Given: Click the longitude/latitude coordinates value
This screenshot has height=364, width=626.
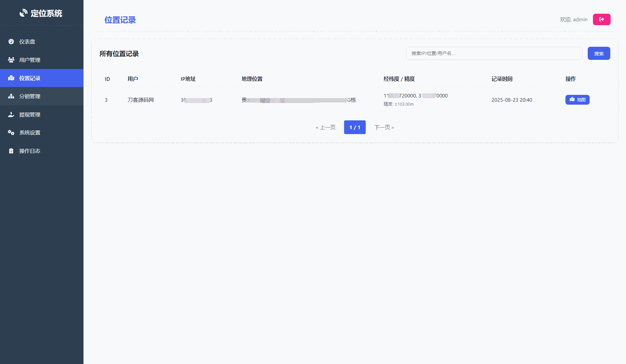Looking at the screenshot, I should (416, 96).
